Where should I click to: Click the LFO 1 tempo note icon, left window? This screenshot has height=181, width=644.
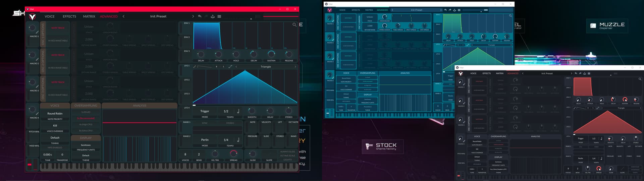pyautogui.click(x=238, y=111)
